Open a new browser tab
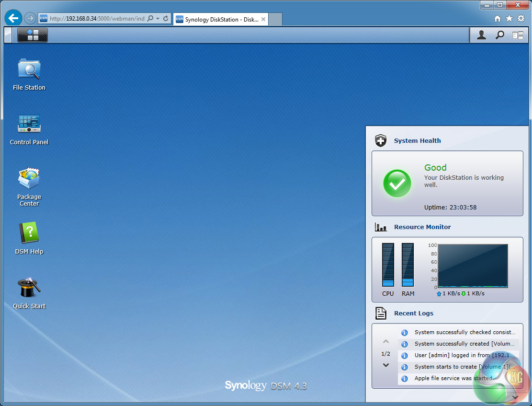The height and width of the screenshot is (406, 532). [x=275, y=19]
